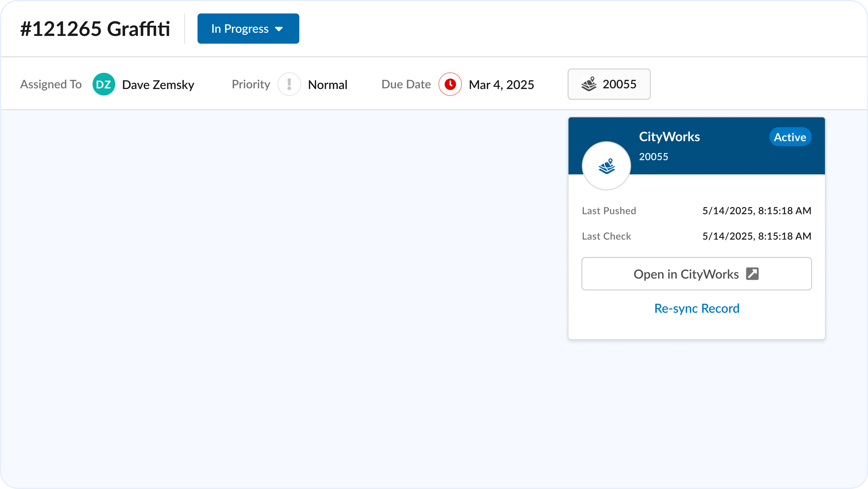Click the Re-sync Record link
This screenshot has width=868, height=489.
click(696, 308)
